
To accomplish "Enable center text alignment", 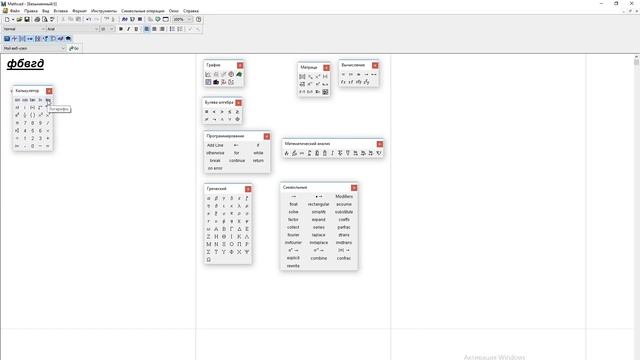I will click(x=154, y=29).
